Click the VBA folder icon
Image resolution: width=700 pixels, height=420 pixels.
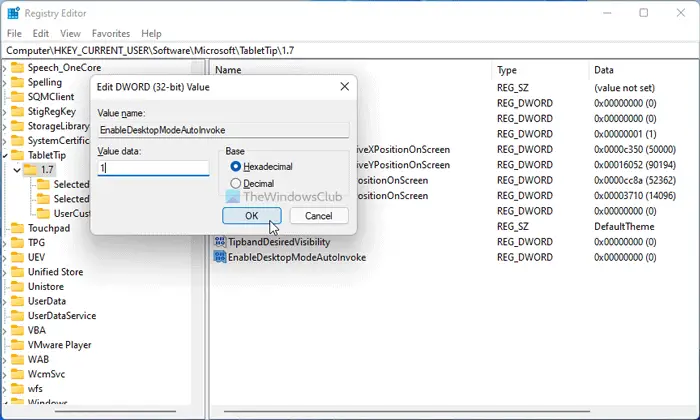[x=17, y=330]
